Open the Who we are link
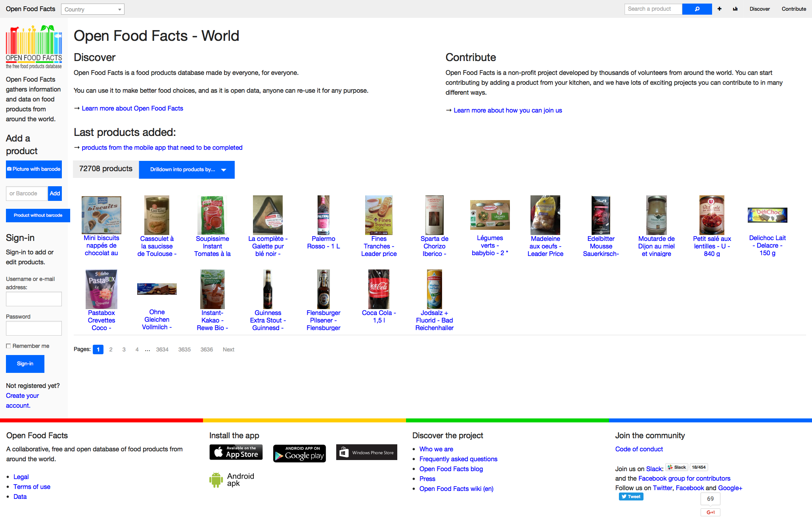This screenshot has height=527, width=812. click(436, 449)
